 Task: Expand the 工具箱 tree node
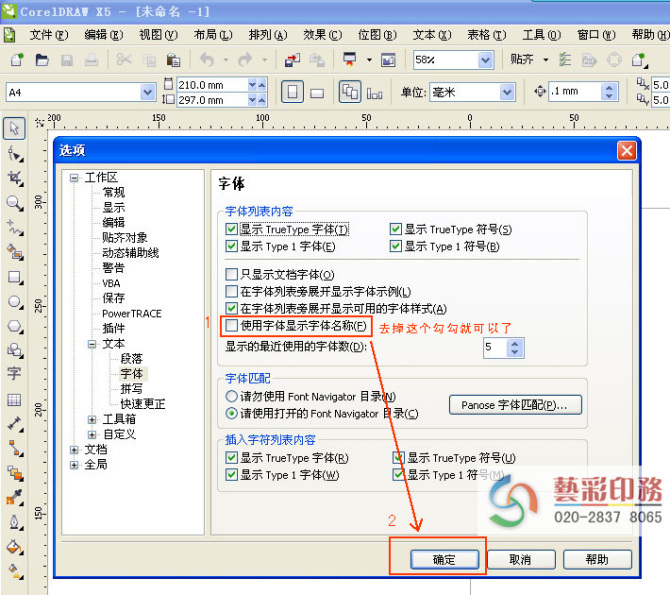click(92, 419)
